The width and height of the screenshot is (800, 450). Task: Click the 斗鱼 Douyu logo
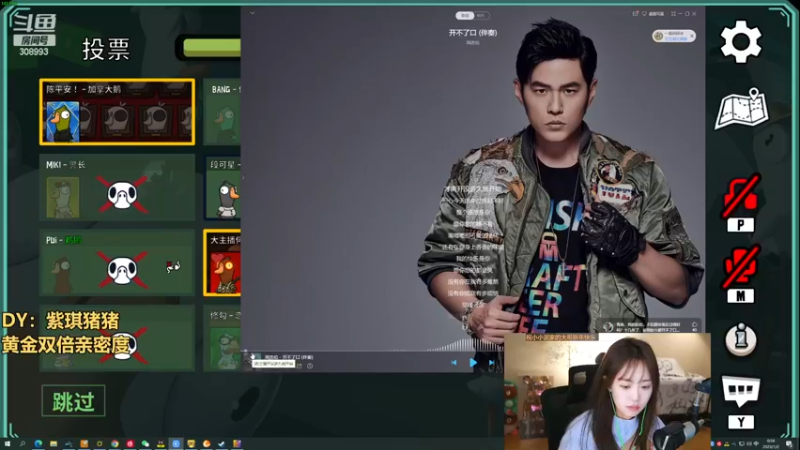[x=35, y=24]
